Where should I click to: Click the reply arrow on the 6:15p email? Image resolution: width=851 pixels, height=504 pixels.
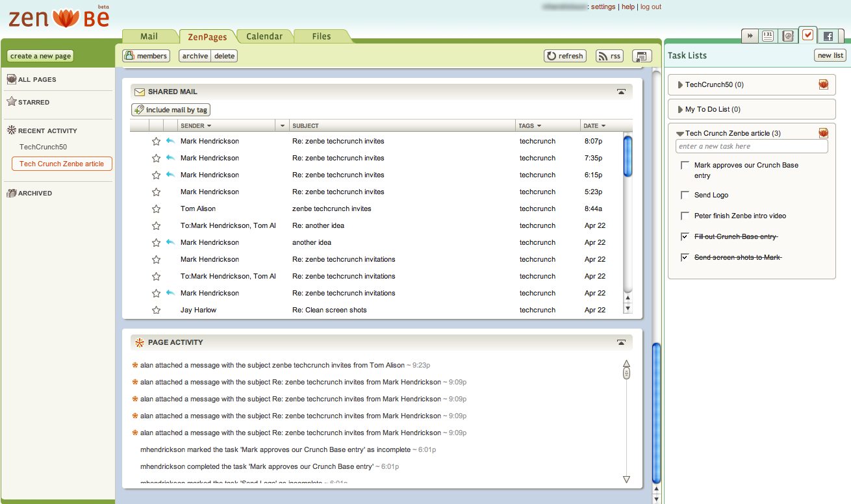pyautogui.click(x=170, y=175)
